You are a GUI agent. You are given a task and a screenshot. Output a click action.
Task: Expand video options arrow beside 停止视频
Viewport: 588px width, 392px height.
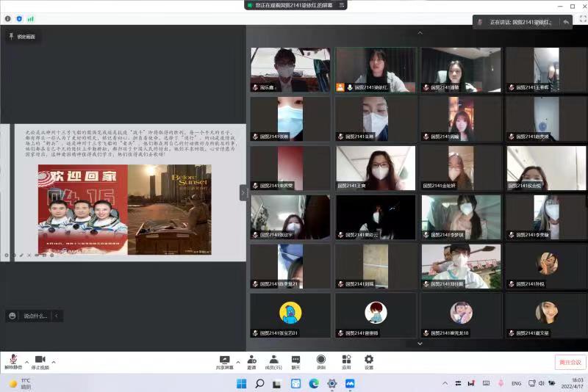tap(54, 362)
